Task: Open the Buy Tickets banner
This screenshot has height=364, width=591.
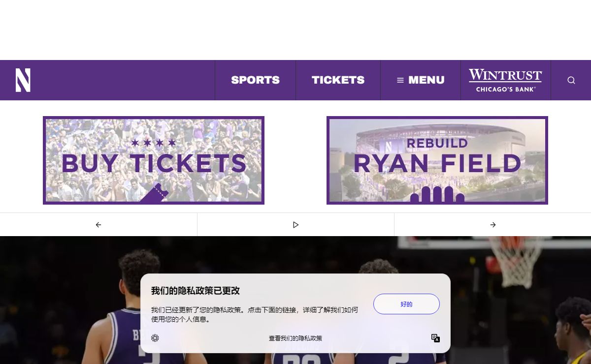Action: tap(154, 160)
